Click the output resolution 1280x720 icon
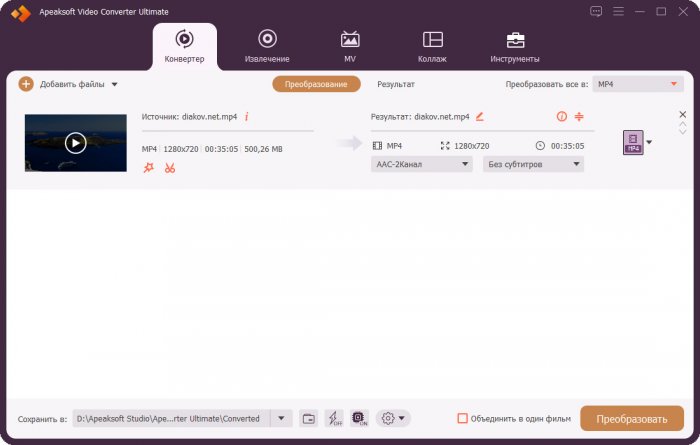Viewport: 700px width, 445px height. (x=445, y=146)
